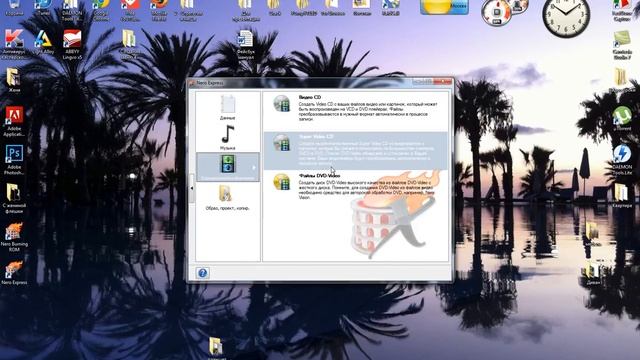Select the Музыка music note category
The height and width of the screenshot is (360, 640).
coord(227,137)
